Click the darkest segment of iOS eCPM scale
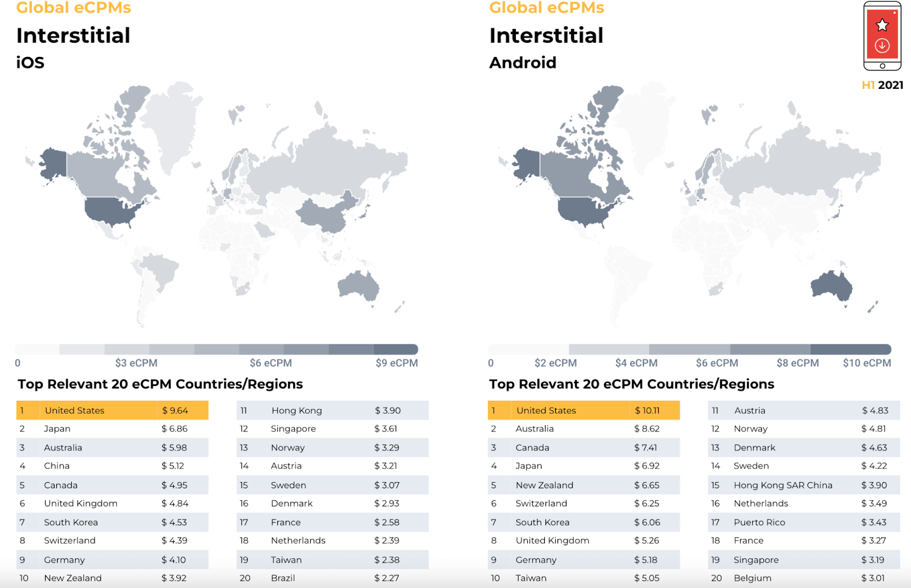Screen dimensions: 911x588 pyautogui.click(x=396, y=349)
